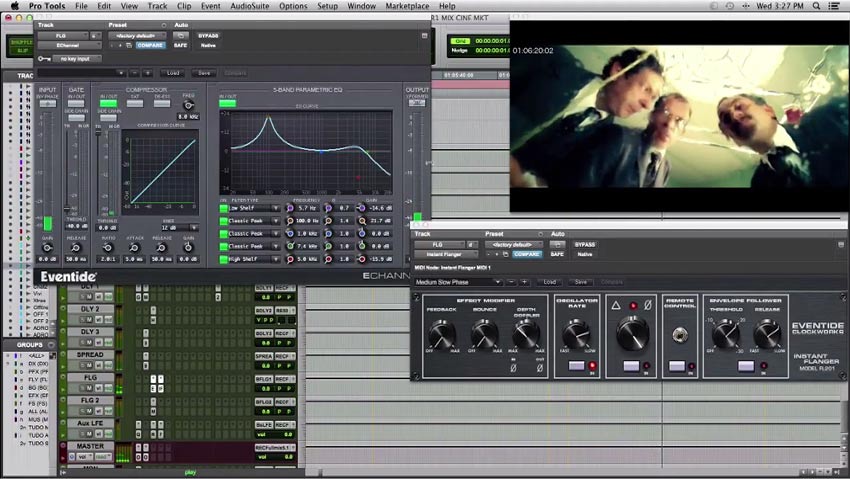Image resolution: width=850 pixels, height=479 pixels.
Task: Open the Instant Flanger factory default preset menu
Action: coord(513,245)
